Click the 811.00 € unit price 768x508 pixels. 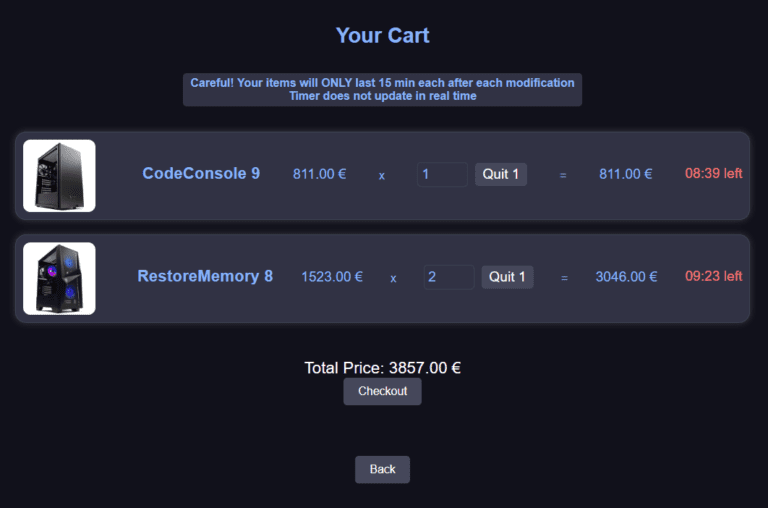click(x=319, y=174)
